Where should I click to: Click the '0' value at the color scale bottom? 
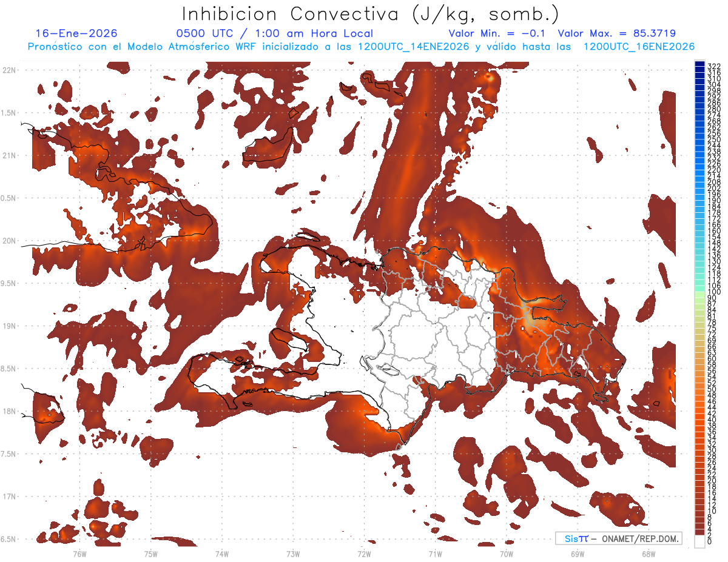point(710,541)
